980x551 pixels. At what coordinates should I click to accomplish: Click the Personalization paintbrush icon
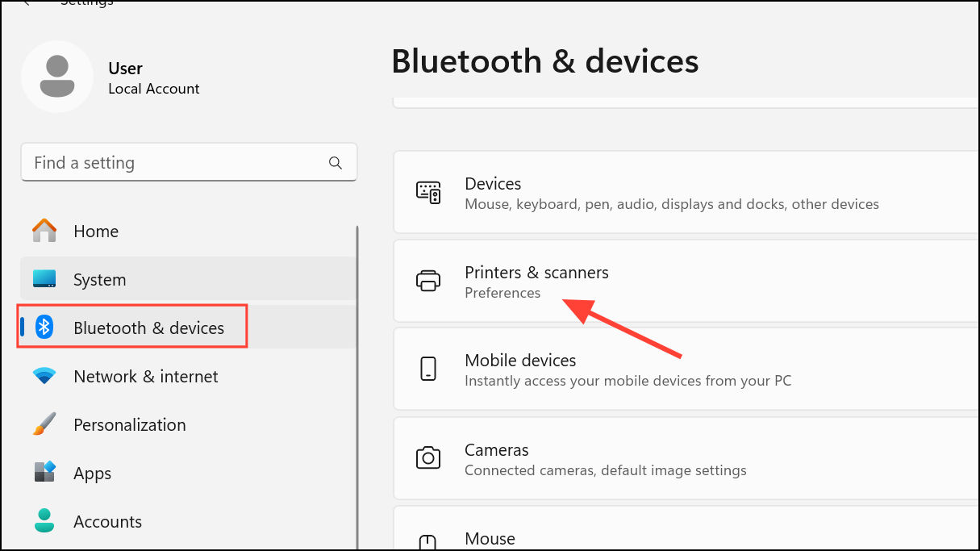click(x=44, y=424)
